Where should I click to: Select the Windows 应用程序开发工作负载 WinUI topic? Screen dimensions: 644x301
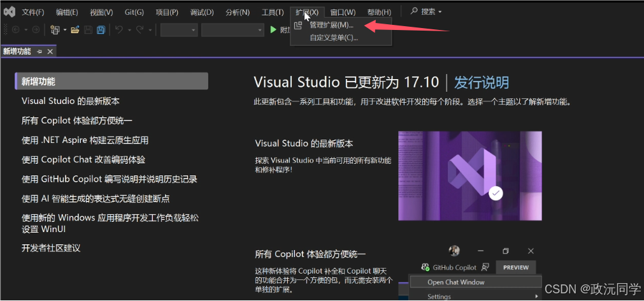[x=110, y=223]
